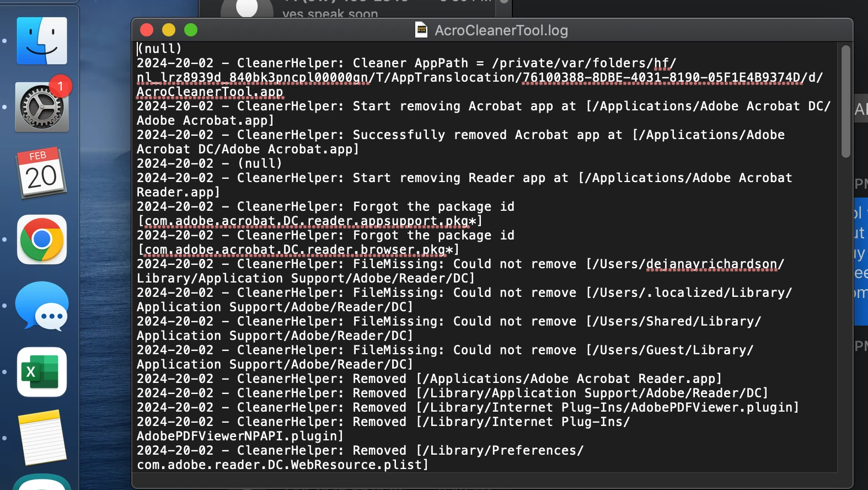Click the first "(null)" line in the log
Screen dimensions: 868x490
(x=159, y=49)
